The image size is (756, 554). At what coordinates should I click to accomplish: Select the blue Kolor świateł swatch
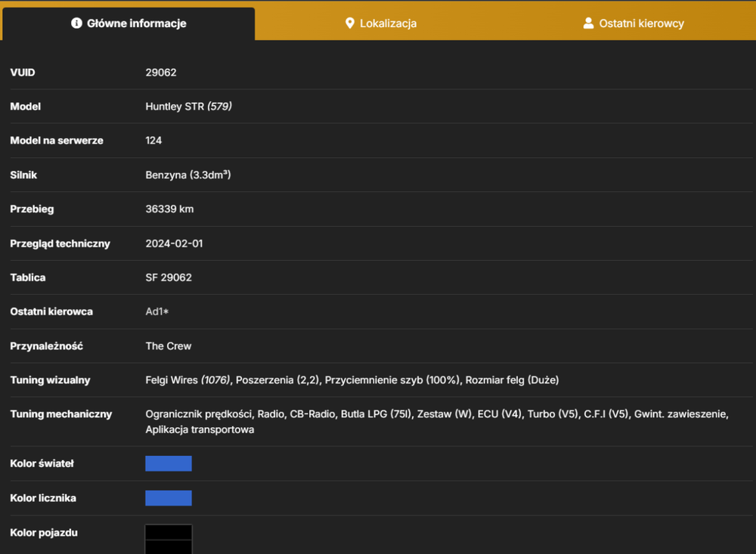tap(169, 463)
